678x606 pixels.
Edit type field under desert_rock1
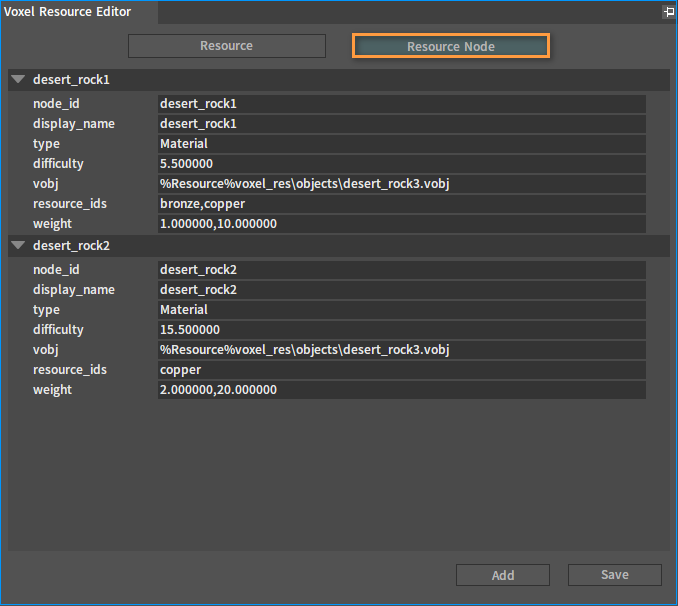point(402,144)
